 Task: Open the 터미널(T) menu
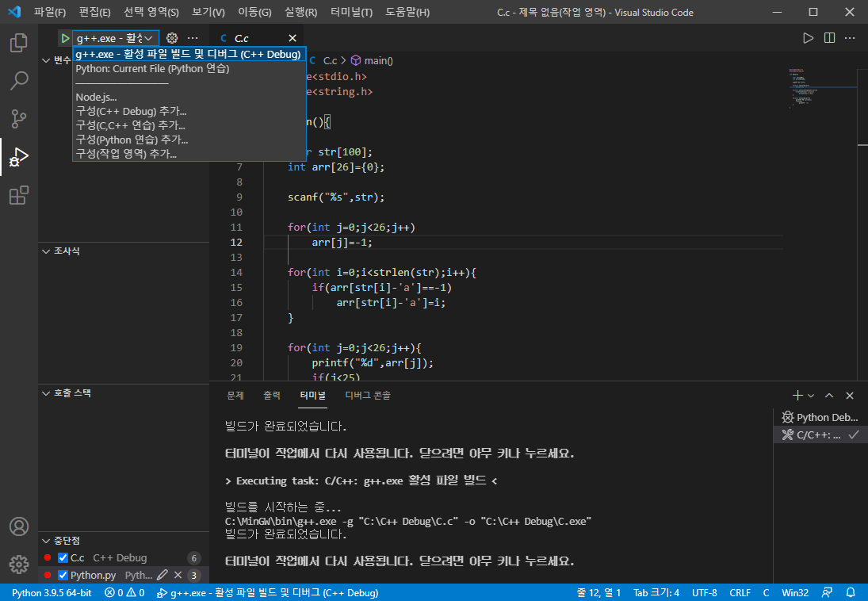coord(351,12)
